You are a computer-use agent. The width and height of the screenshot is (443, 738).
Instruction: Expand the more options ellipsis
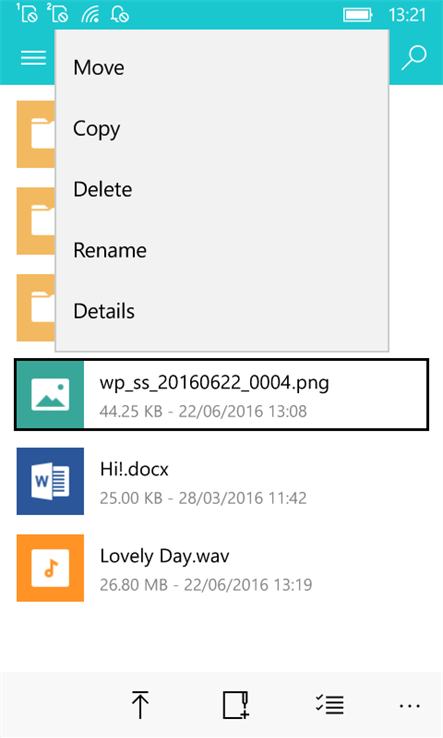(x=410, y=706)
